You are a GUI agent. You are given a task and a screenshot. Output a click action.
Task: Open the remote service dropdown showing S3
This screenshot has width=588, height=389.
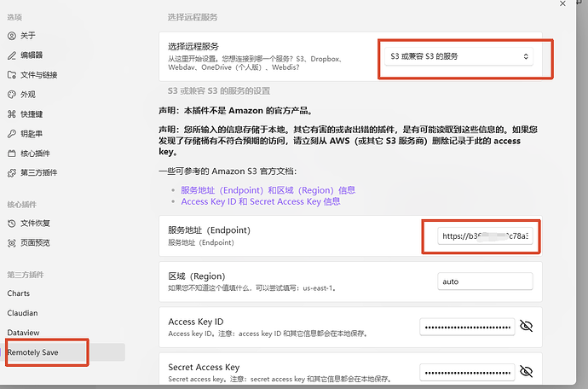tap(458, 56)
